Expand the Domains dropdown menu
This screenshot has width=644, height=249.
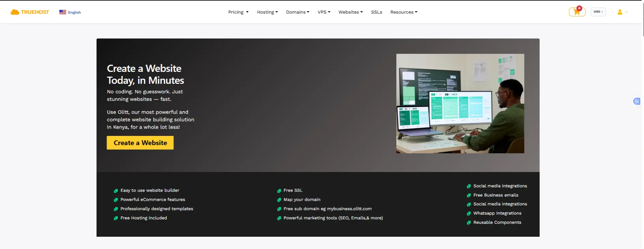pos(298,12)
